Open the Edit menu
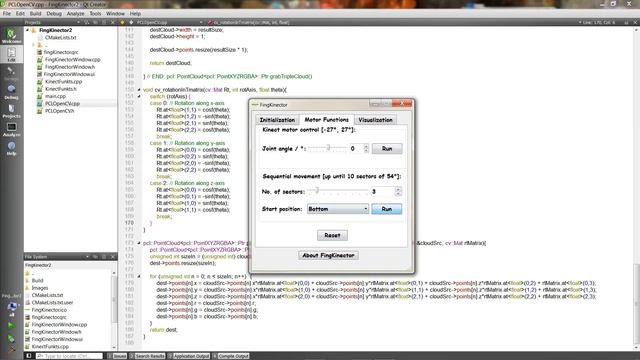This screenshot has width=640, height=360. pyautogui.click(x=20, y=13)
